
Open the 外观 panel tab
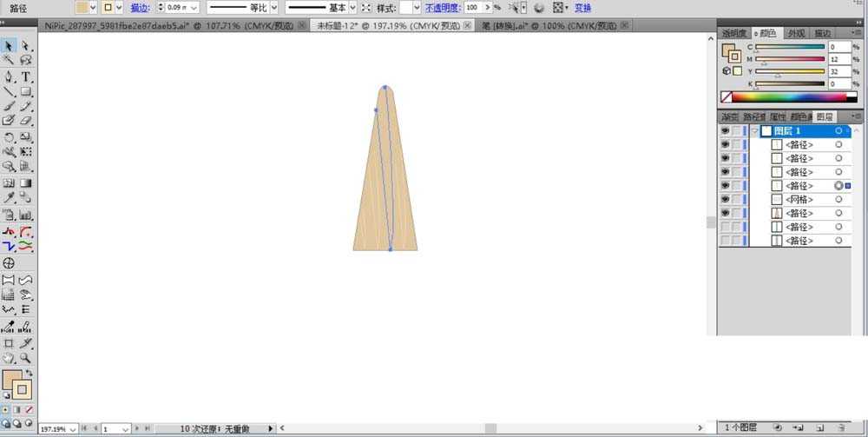pyautogui.click(x=797, y=33)
